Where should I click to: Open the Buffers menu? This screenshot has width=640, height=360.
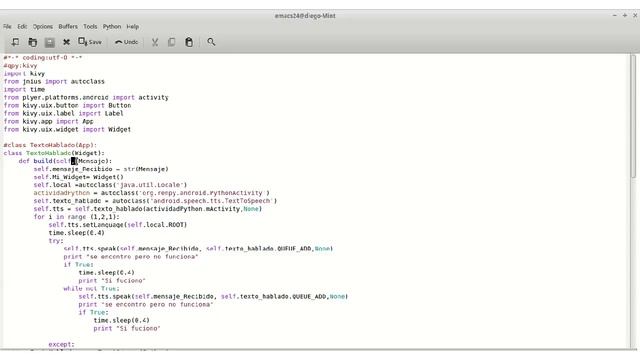point(68,27)
